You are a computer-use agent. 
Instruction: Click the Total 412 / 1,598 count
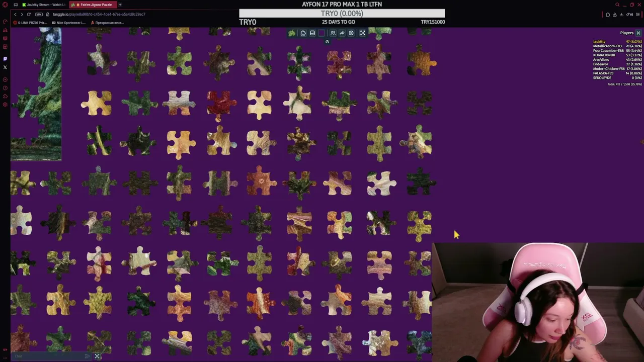[x=624, y=84]
